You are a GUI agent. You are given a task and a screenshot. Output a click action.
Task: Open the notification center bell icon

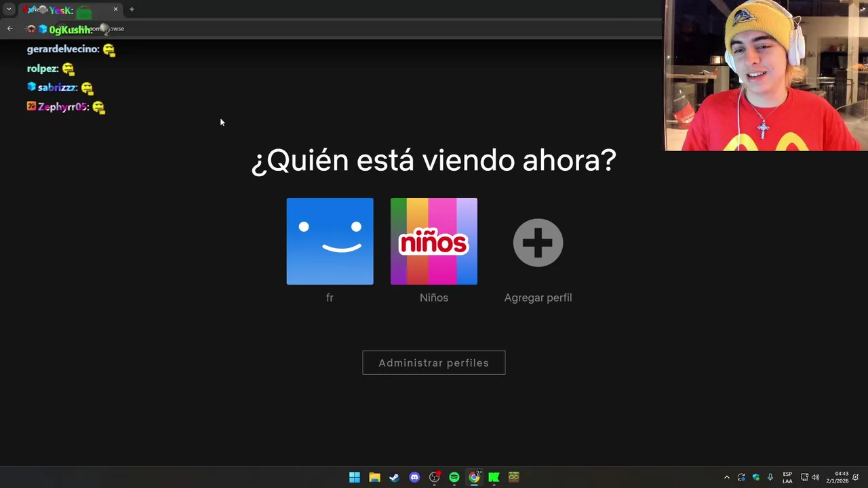coord(856,477)
